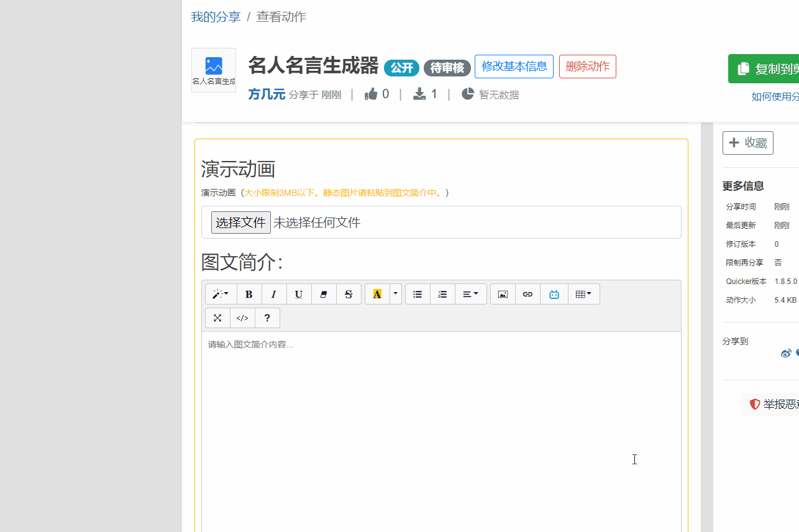Toggle underline formatting
Screen dimensions: 799x532
[299, 294]
